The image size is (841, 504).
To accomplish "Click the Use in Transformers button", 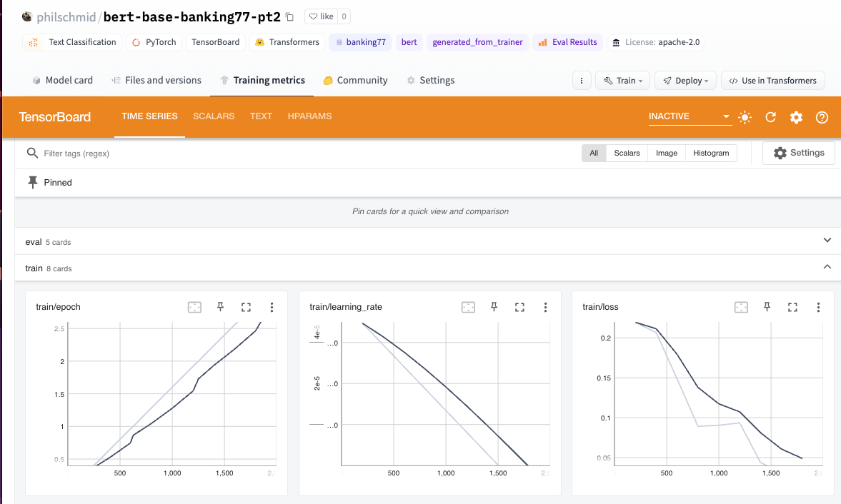I will 773,81.
